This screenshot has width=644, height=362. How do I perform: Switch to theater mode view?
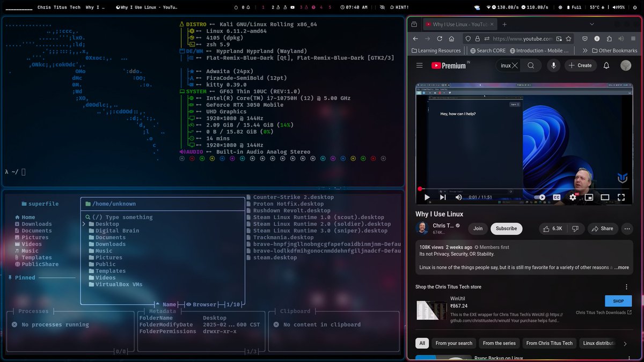(x=605, y=197)
